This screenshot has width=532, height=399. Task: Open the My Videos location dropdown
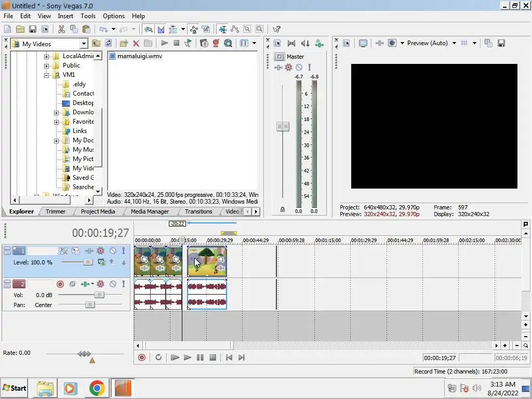(84, 44)
